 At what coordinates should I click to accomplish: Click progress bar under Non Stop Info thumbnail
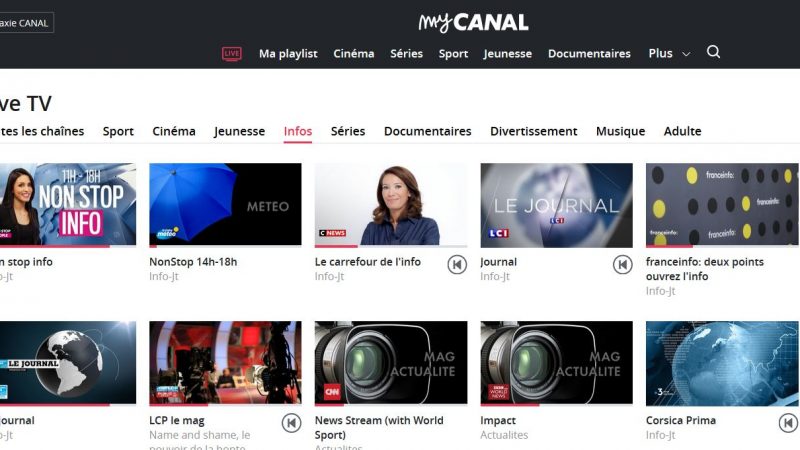pos(68,246)
